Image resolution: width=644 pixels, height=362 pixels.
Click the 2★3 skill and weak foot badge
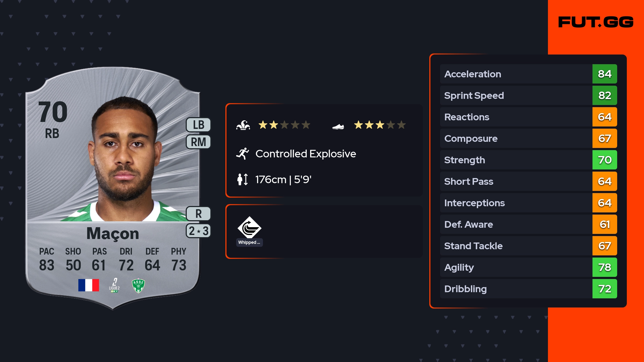[x=199, y=231]
